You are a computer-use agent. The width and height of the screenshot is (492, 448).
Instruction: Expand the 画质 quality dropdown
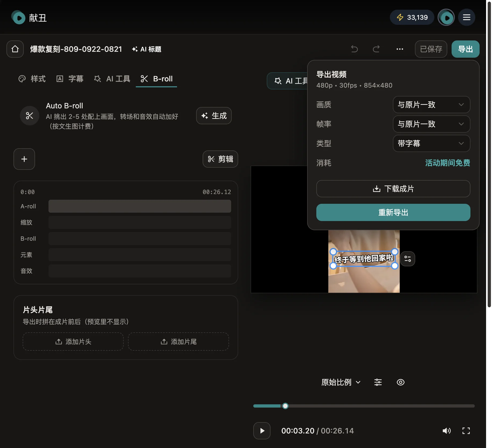(431, 105)
